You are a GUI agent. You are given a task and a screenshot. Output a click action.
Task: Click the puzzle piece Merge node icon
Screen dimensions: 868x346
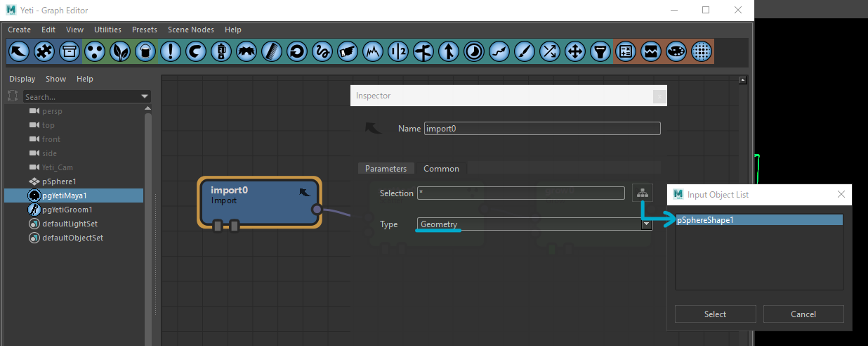(44, 51)
